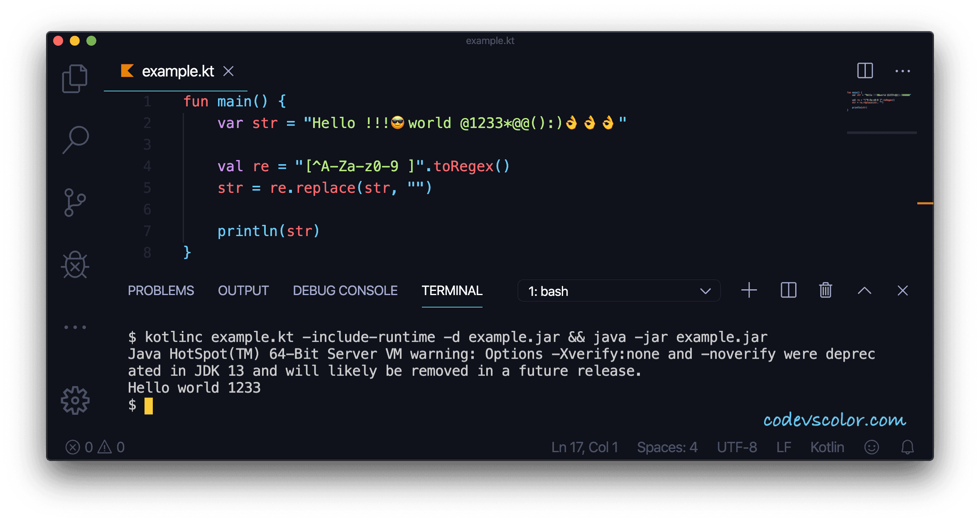The image size is (980, 522).
Task: Open the 1: bash terminal selector dropdown
Action: coord(618,291)
